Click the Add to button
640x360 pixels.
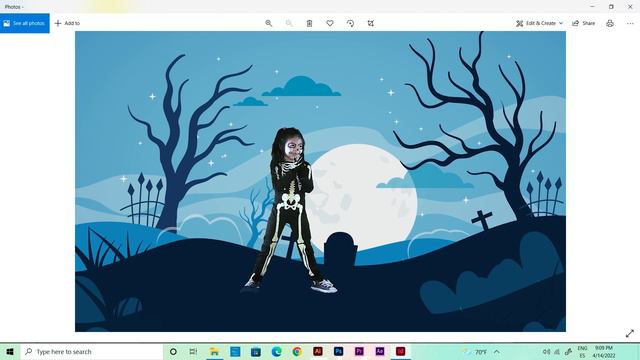(67, 23)
